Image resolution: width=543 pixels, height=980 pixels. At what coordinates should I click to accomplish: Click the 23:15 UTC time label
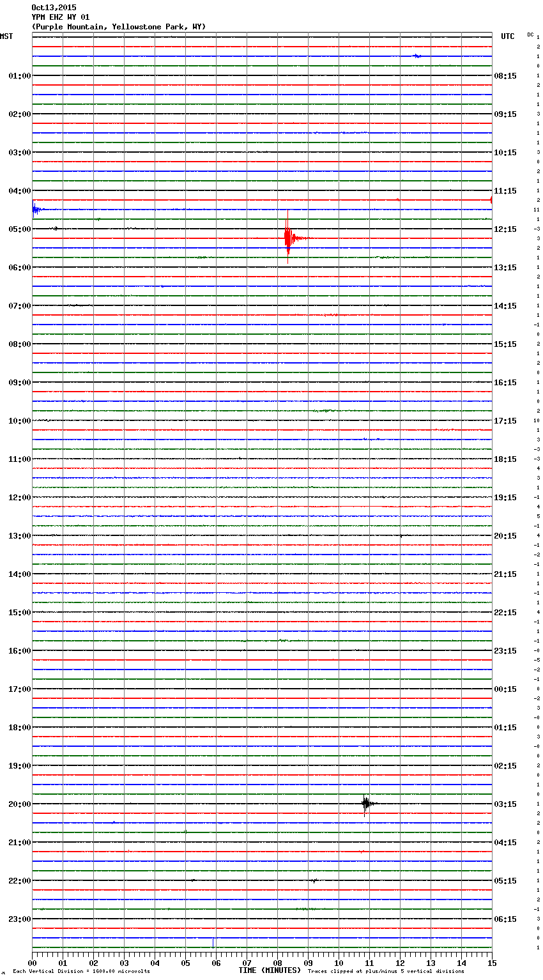point(505,651)
